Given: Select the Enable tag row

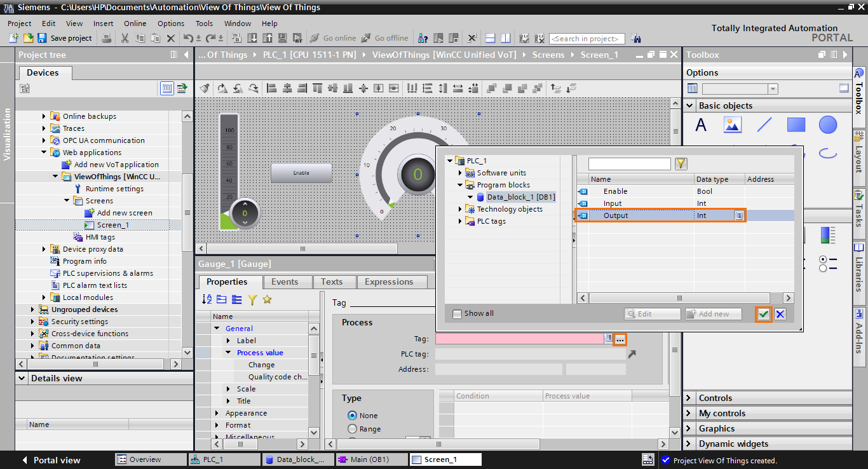Looking at the screenshot, I should point(685,191).
